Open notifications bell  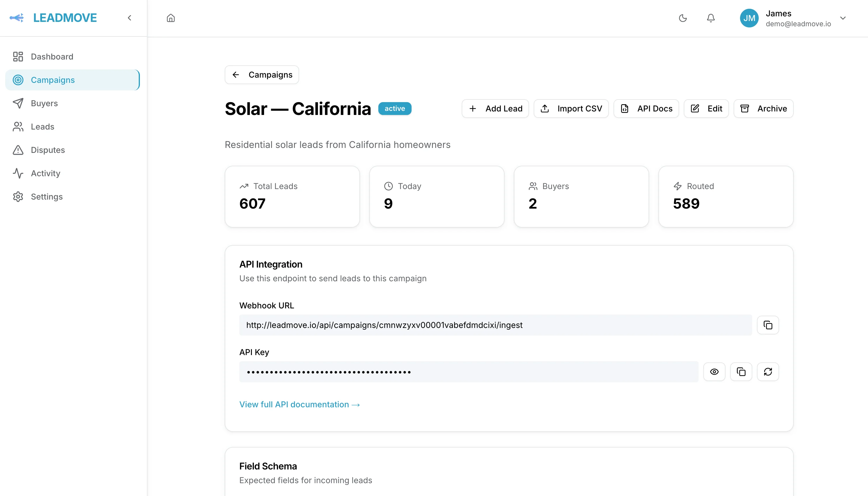(x=711, y=18)
